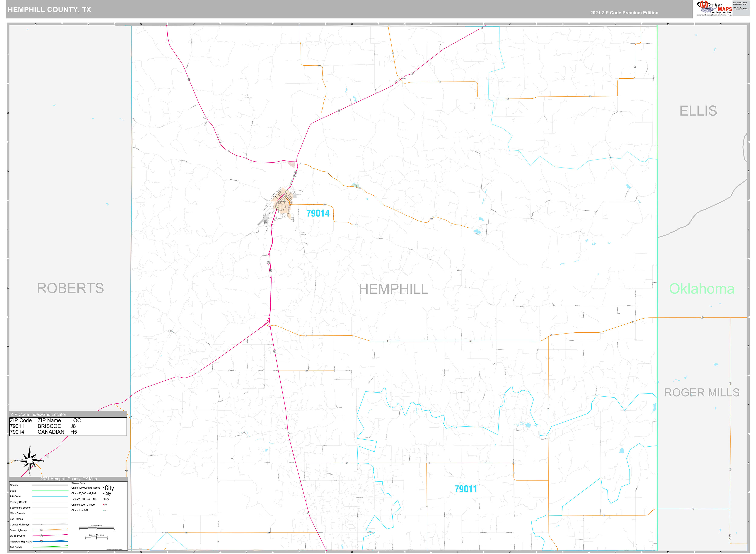Click grid location J8 in the index
This screenshot has height=554, width=756.
pos(73,426)
